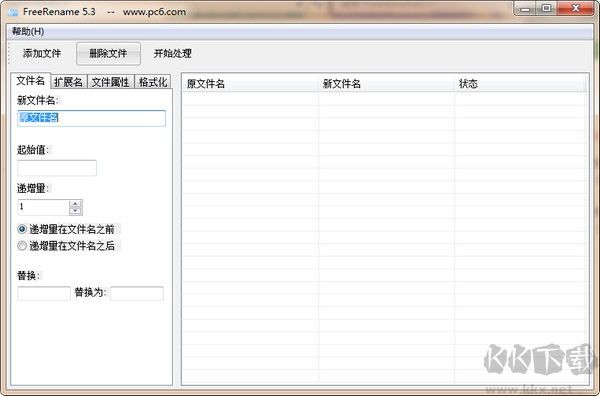Maximize the FreeRename window
600x396 pixels.
pyautogui.click(x=546, y=9)
